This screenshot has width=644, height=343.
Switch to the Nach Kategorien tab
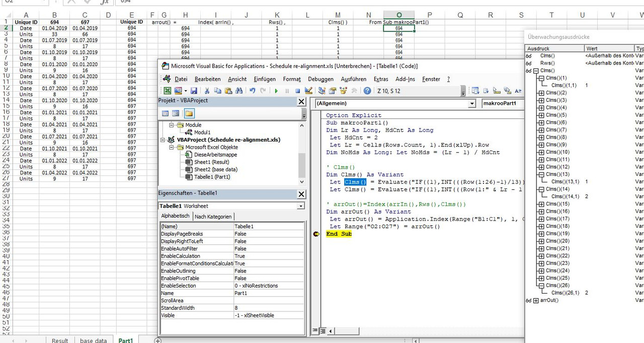coord(213,217)
